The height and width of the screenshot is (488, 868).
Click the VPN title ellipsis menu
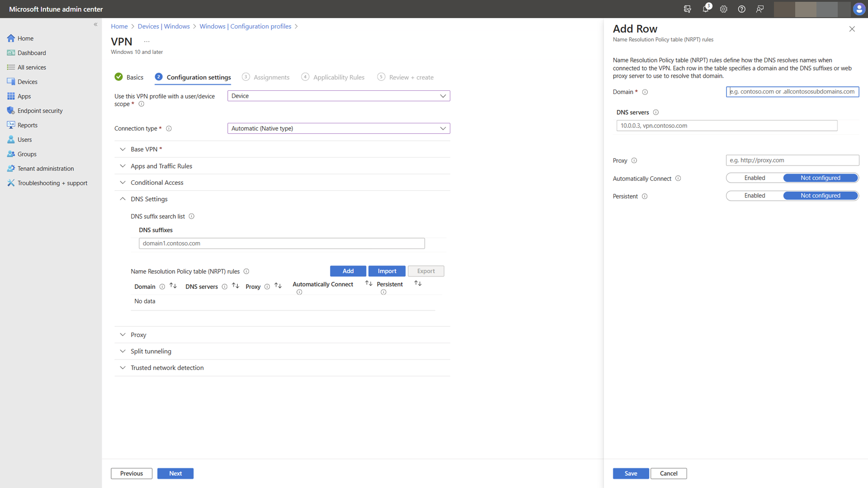pyautogui.click(x=146, y=42)
